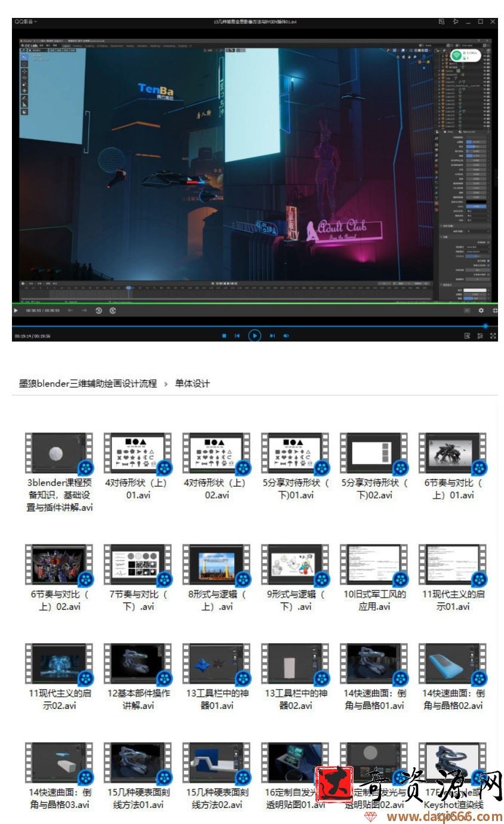Select file name 5分享对待形状（下)02.avi
This screenshot has width=504, height=824.
[374, 489]
